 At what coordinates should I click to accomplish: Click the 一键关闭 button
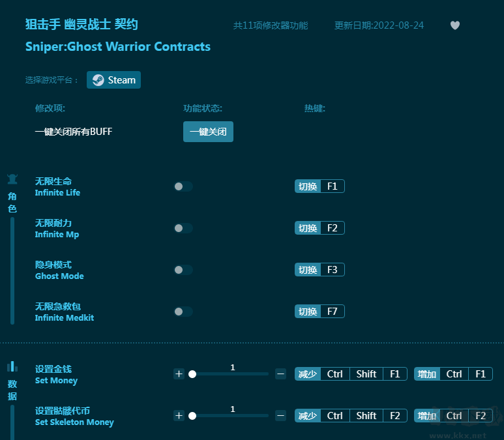click(208, 132)
